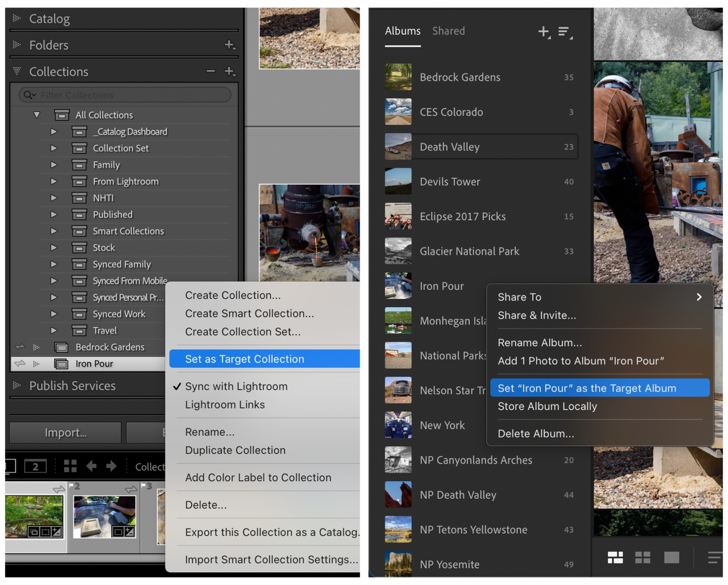
Task: Click the previous photo arrow icon
Action: click(91, 466)
